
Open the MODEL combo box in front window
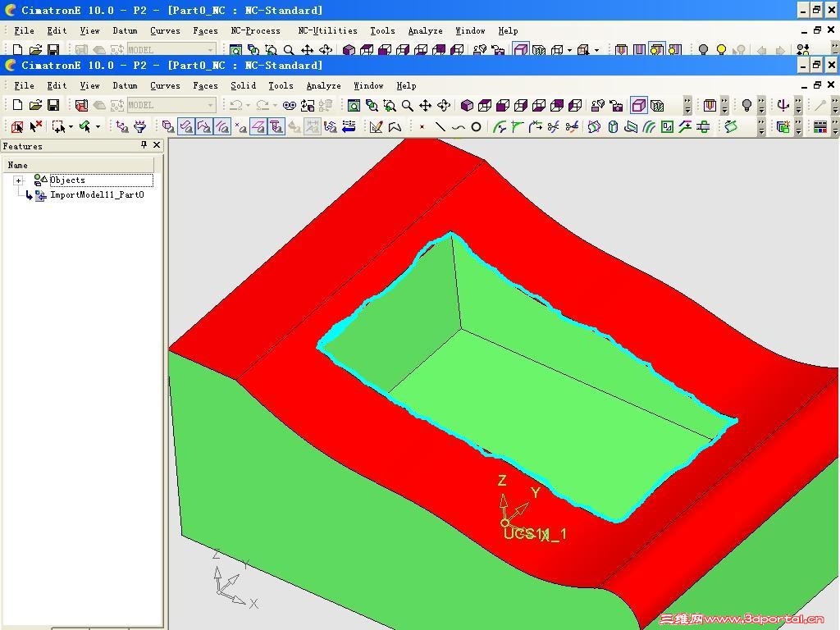point(171,105)
